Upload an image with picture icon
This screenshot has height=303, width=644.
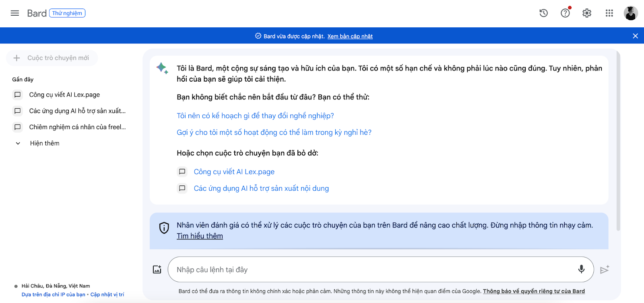click(157, 270)
